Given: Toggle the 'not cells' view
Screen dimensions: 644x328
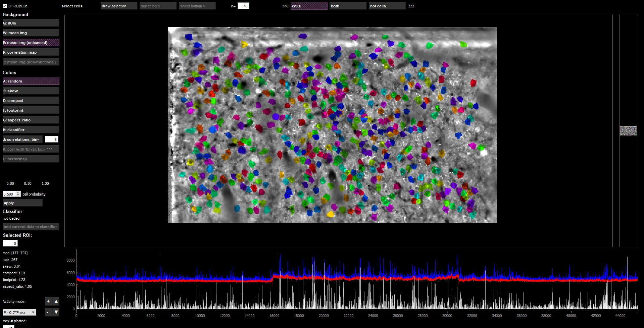Looking at the screenshot, I should 387,6.
